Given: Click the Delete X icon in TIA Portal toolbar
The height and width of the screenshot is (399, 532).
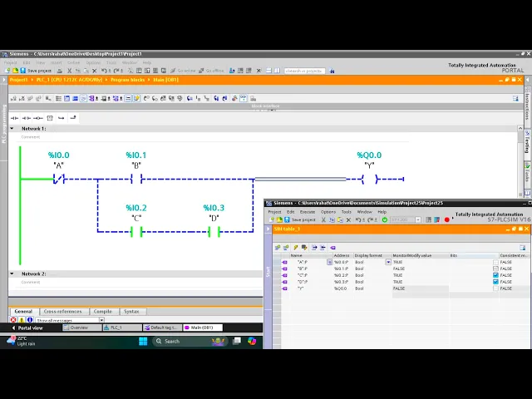Looking at the screenshot, I should click(x=94, y=71).
